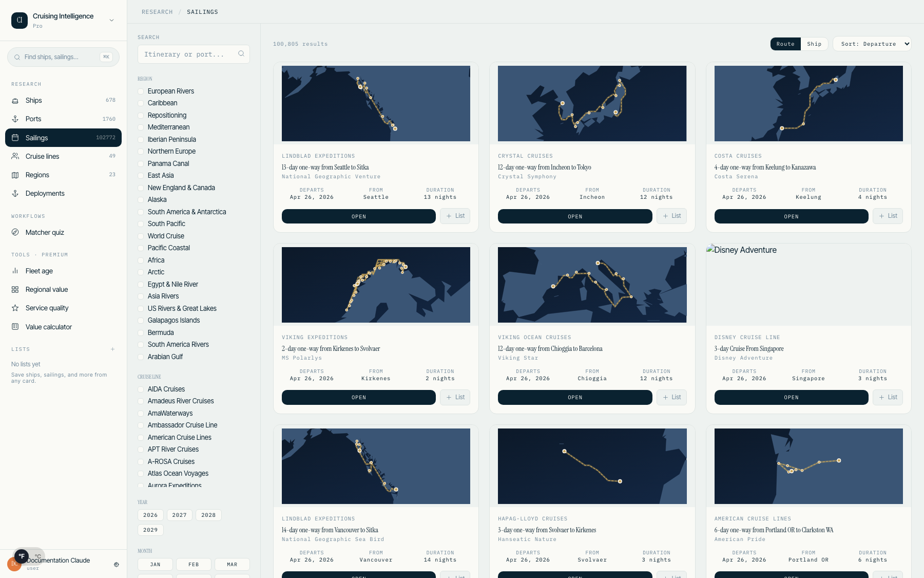Click Incheon to Tokyo route map thumbnail
924x578 pixels.
point(592,103)
